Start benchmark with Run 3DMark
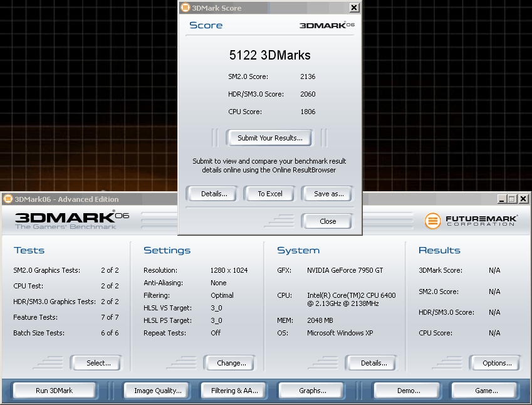This screenshot has width=532, height=405. coord(55,391)
